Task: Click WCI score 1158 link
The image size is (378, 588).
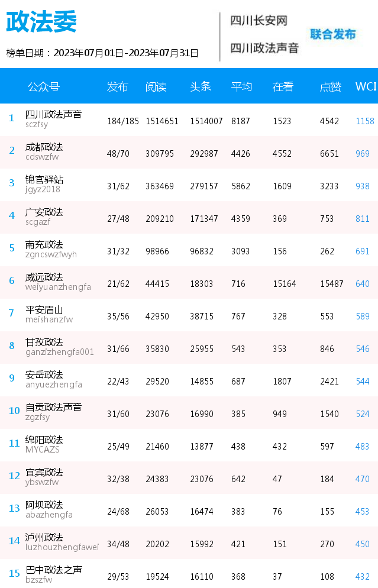Action: pos(365,121)
